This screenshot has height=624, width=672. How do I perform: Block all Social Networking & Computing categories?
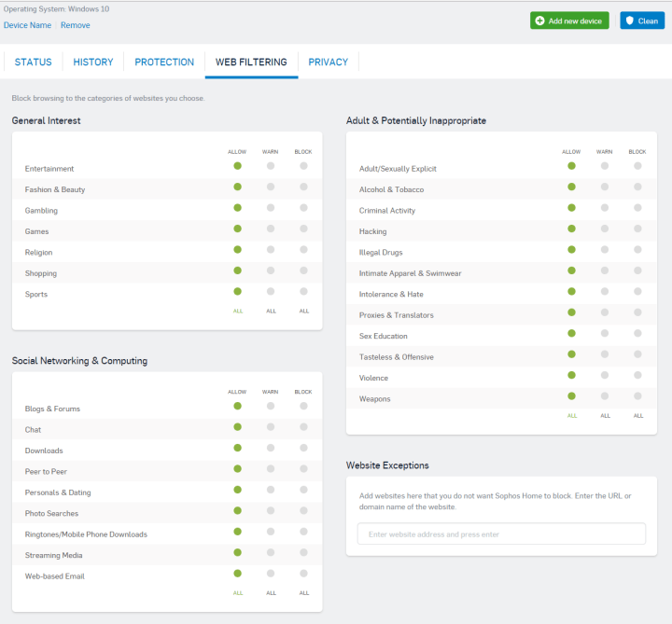coord(304,593)
